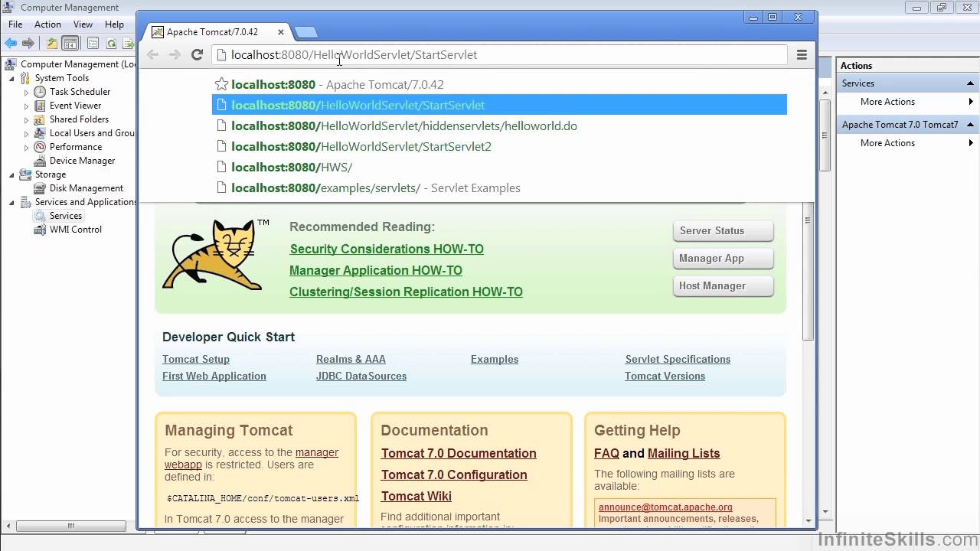Expand the Performance tree node
980x551 pixels.
(x=26, y=147)
